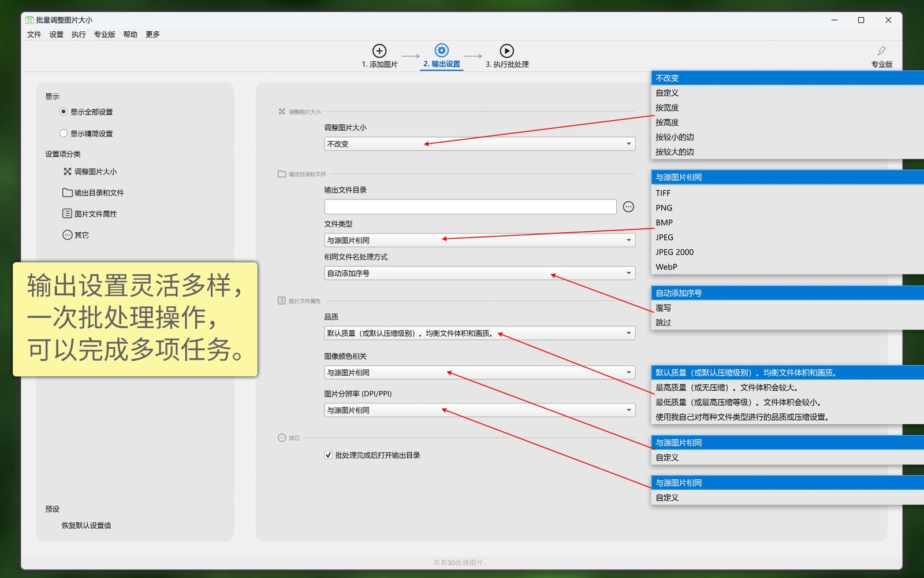924x578 pixels.
Task: Click the list icon beside 图片文件属性 category
Action: 68,214
